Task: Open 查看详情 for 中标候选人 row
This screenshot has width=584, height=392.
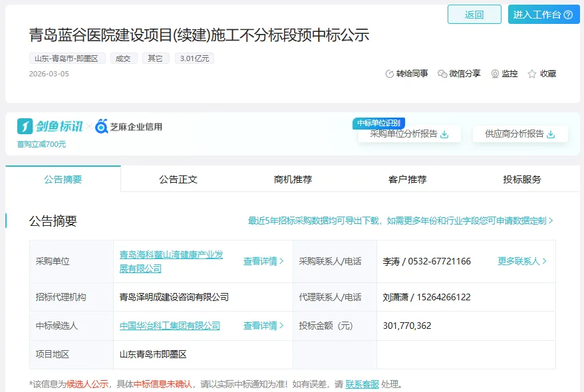Action: coord(263,326)
